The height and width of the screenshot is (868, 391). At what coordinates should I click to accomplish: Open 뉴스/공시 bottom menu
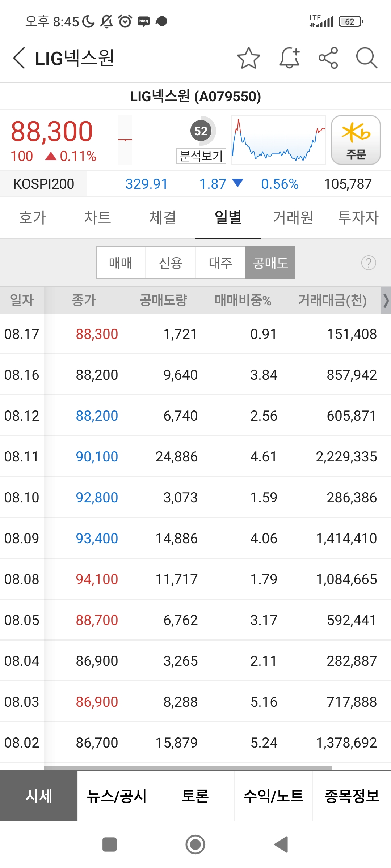pos(117,796)
